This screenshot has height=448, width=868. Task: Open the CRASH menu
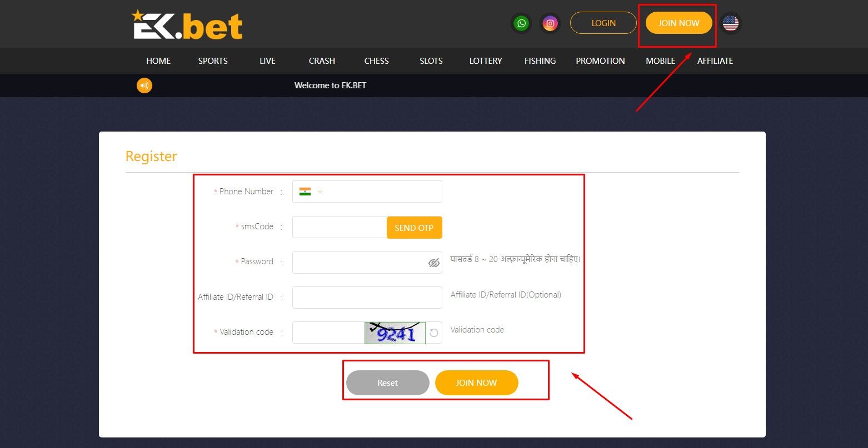322,61
